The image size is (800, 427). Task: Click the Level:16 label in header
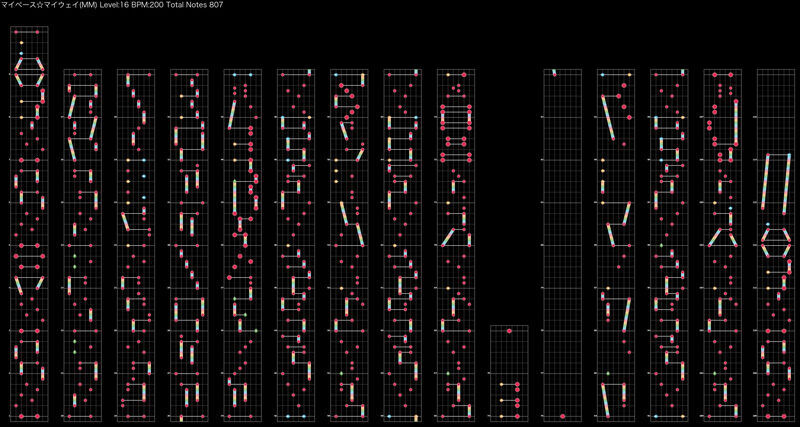pos(117,5)
